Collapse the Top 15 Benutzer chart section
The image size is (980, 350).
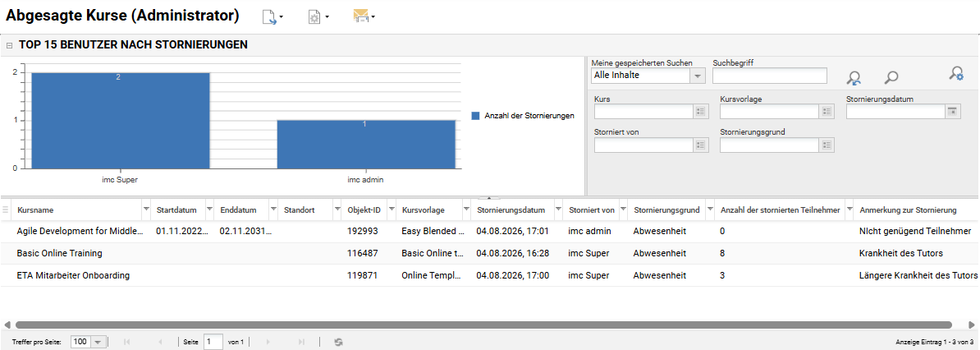coord(9,45)
